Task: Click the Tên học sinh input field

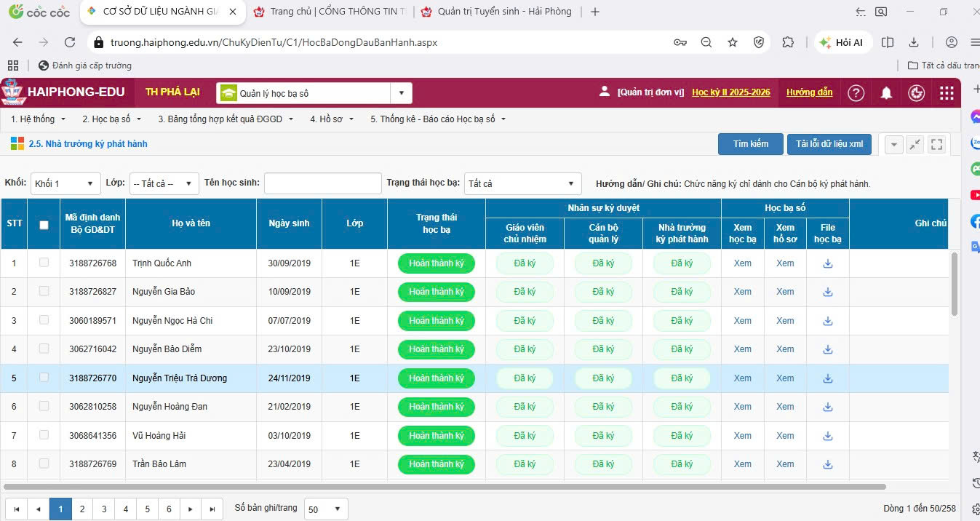Action: [322, 183]
